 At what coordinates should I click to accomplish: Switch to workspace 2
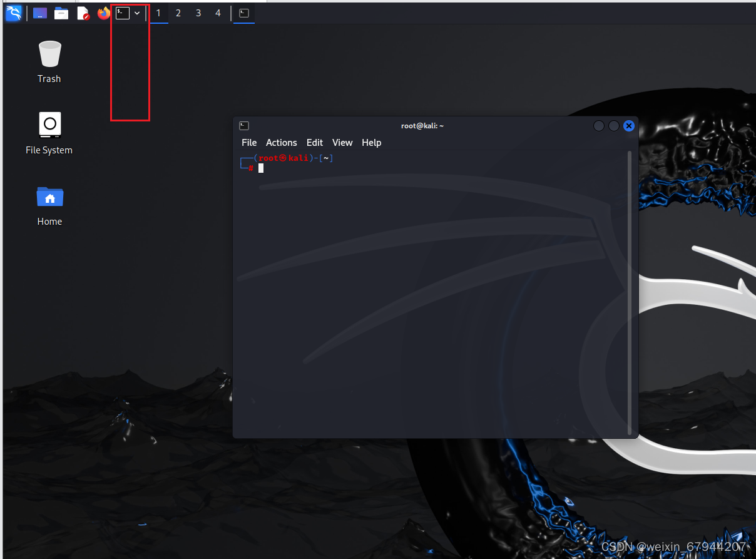(178, 13)
